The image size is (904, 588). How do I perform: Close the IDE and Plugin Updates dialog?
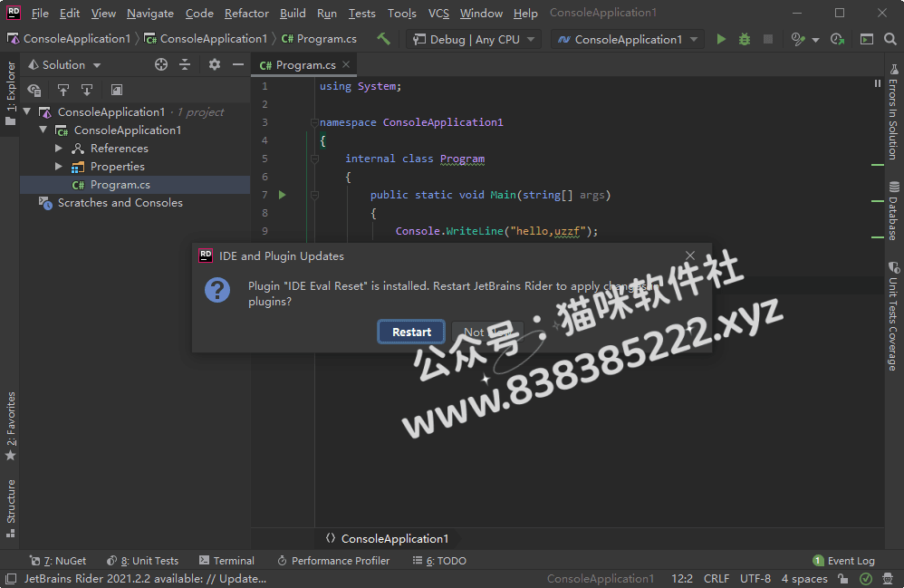690,255
